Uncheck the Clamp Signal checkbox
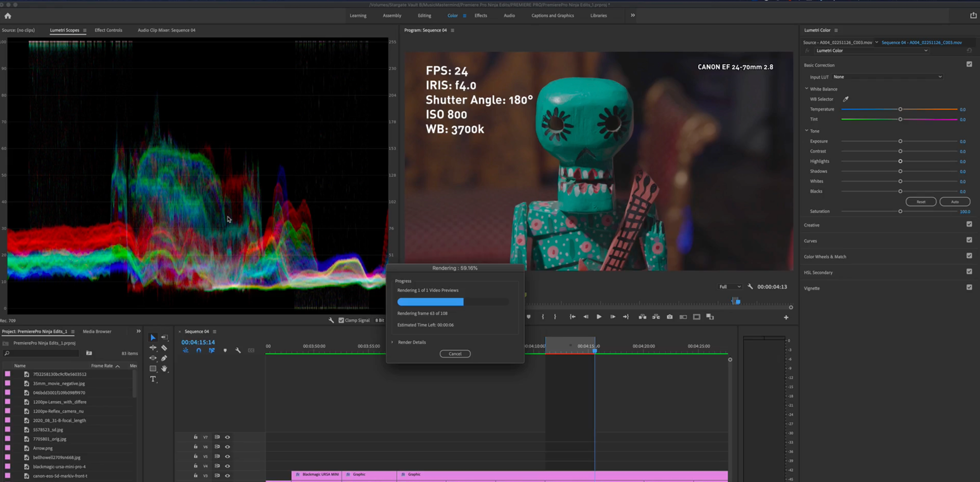 click(x=342, y=320)
